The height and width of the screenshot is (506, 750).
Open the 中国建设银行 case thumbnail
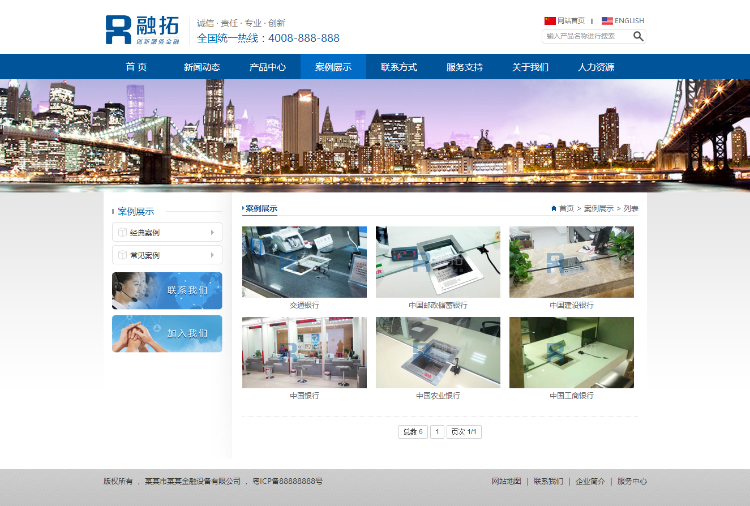[571, 262]
